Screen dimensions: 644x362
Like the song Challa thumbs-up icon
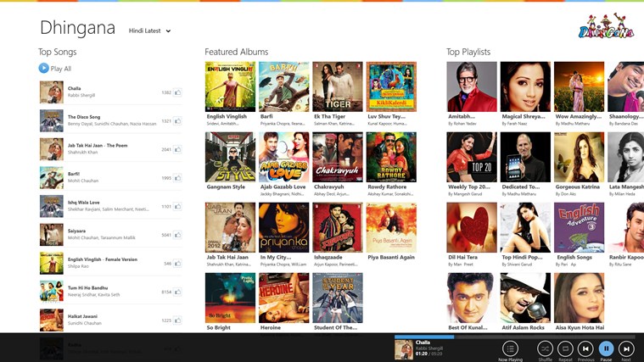click(x=177, y=92)
